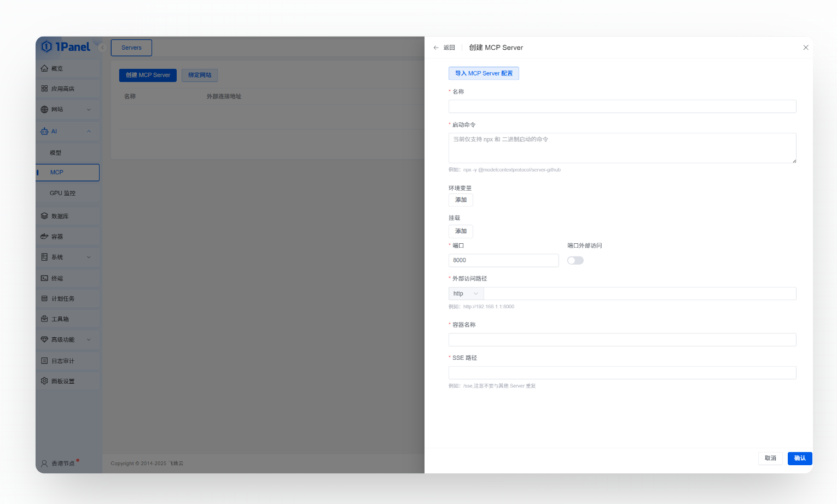Switch to the Servers tab

[131, 48]
